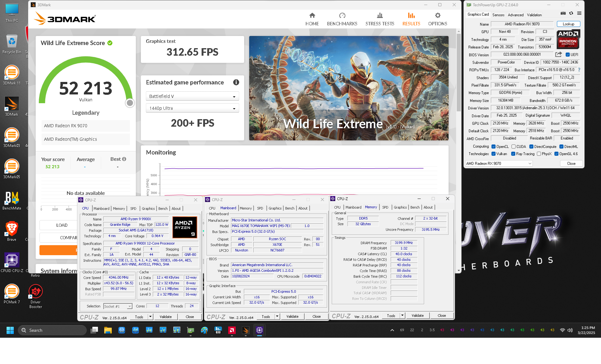Click the LOAD button in 3DMark
The image size is (601, 364).
coord(62,225)
